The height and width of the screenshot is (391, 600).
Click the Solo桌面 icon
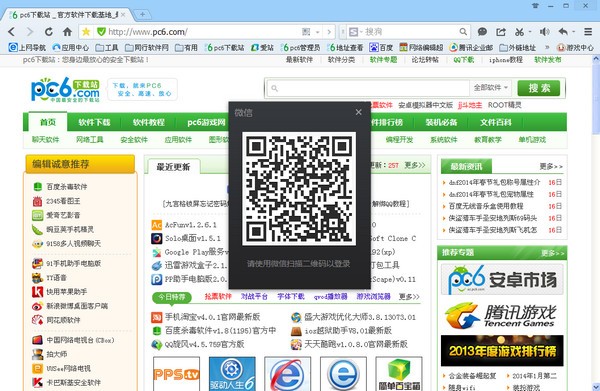point(157,238)
